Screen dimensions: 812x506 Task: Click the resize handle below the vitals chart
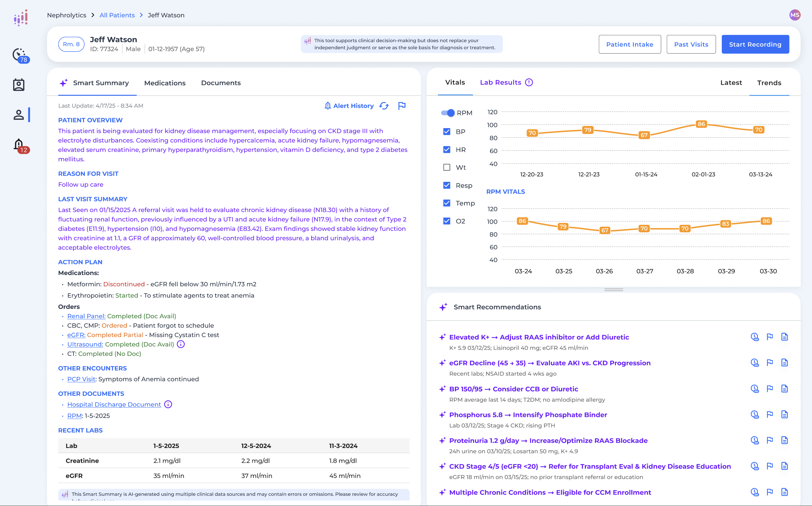614,290
